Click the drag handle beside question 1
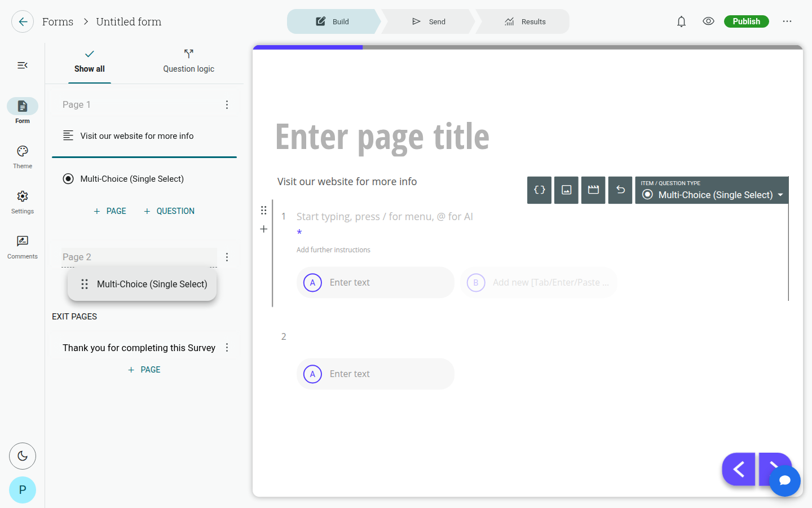812x508 pixels. pyautogui.click(x=263, y=211)
